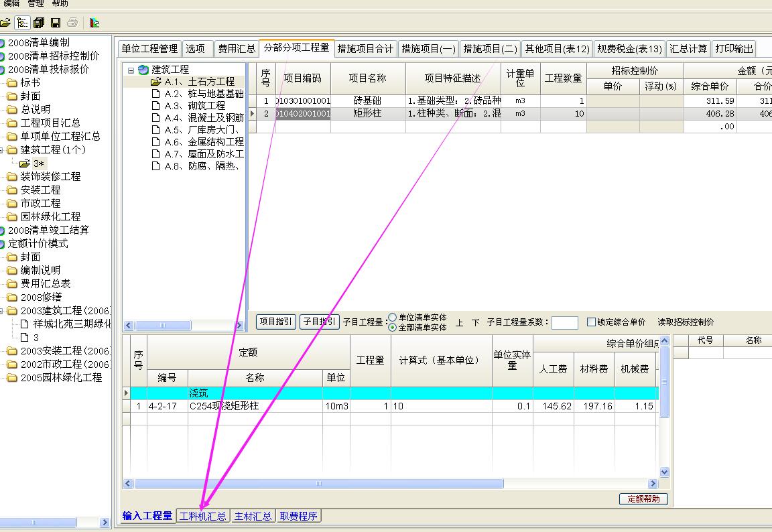Click the folder icon beside 2008修缮
Screen dimensions: 772x532
(12, 297)
